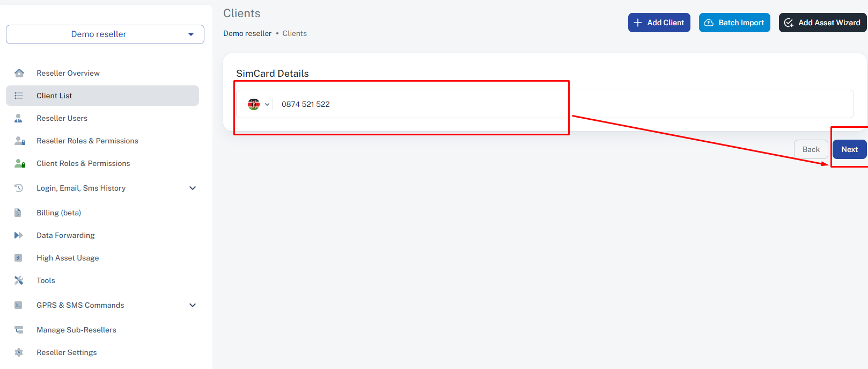Screen dimensions: 868x369
Task: Launch the Add Asset Wizard button
Action: (822, 23)
